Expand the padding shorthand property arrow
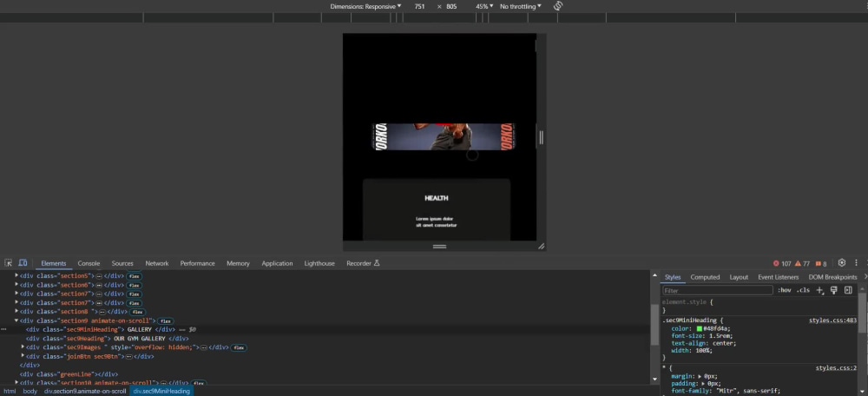Viewport: 868px width, 396px height. tap(703, 383)
